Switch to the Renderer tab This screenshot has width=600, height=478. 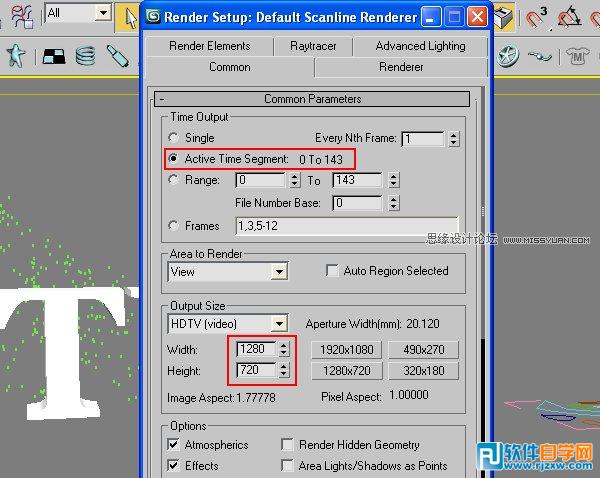point(401,67)
